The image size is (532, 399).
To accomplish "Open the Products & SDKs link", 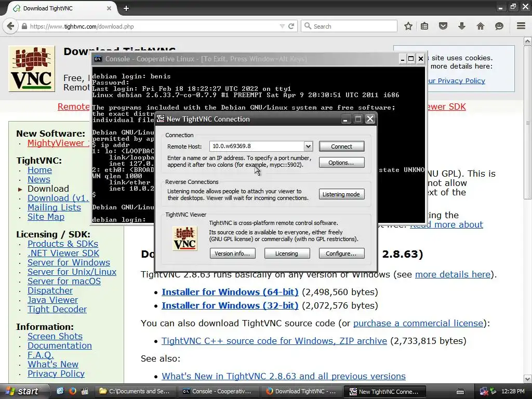I will [63, 244].
